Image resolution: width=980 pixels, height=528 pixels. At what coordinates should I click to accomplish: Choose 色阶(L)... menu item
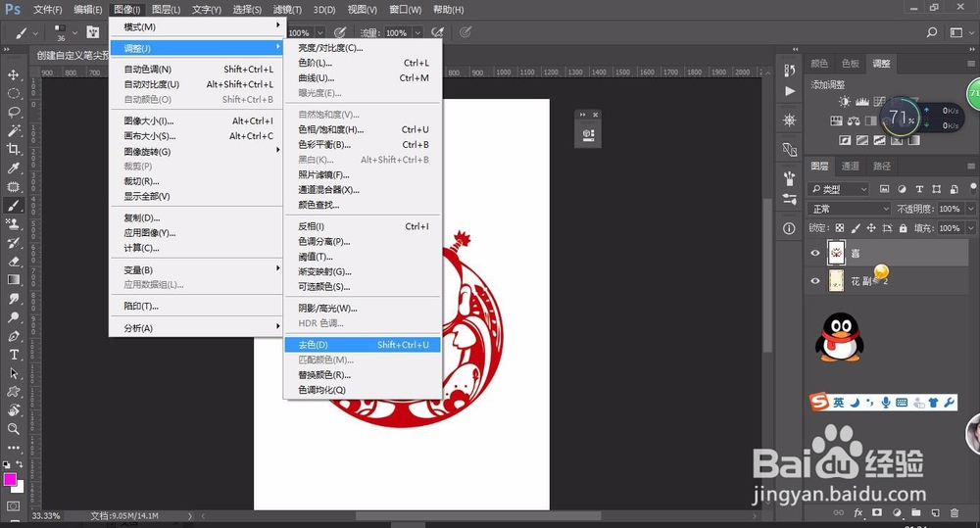pyautogui.click(x=363, y=63)
